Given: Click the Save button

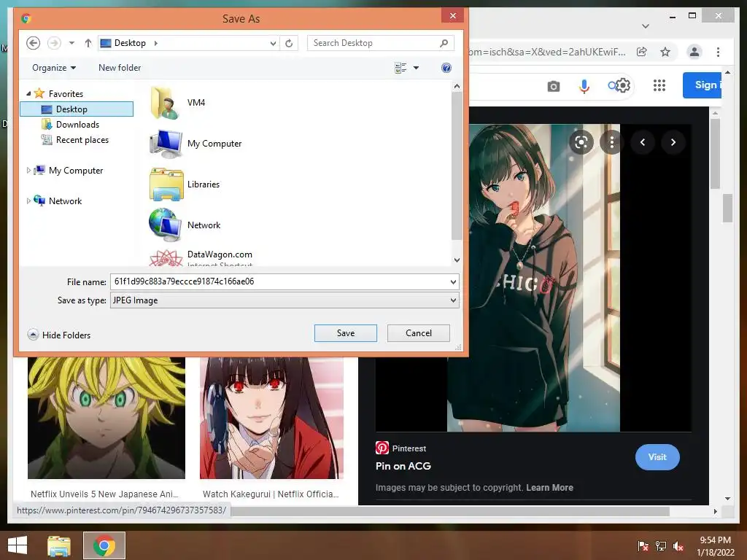Looking at the screenshot, I should click(345, 332).
